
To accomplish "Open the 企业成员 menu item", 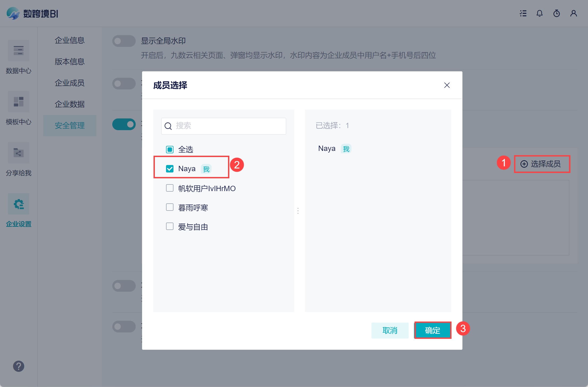I will [70, 83].
